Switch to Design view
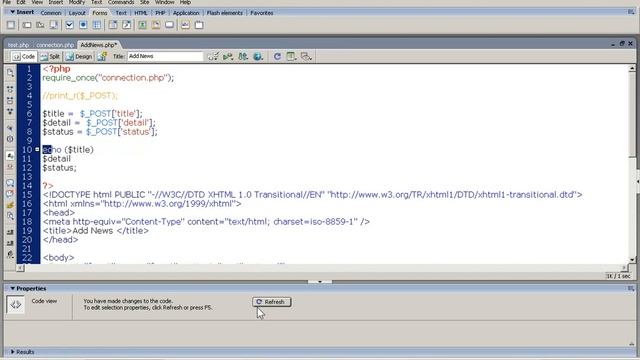The height and width of the screenshot is (360, 640). 80,56
